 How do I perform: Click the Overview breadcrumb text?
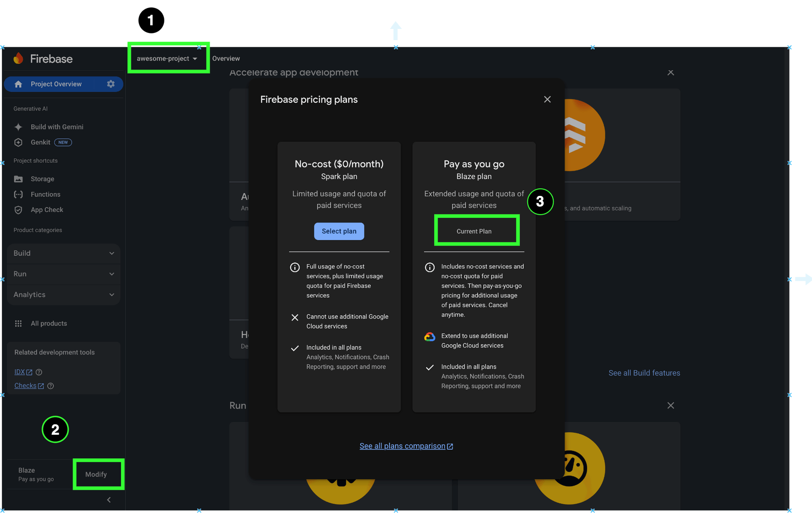[226, 58]
